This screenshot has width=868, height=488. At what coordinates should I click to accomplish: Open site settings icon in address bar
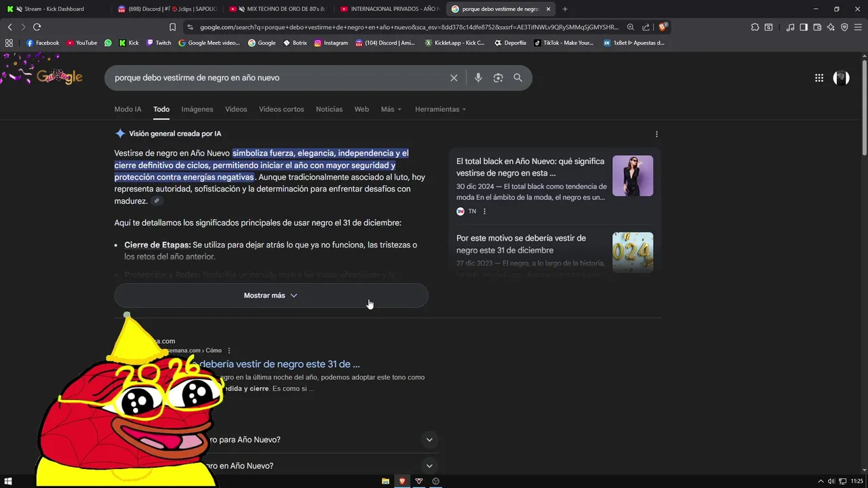coord(191,27)
